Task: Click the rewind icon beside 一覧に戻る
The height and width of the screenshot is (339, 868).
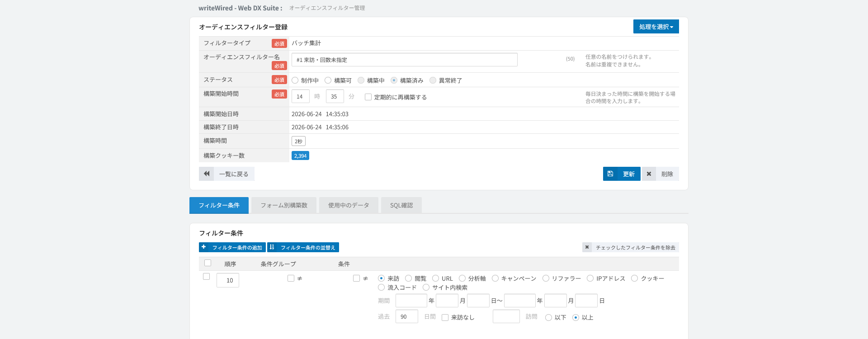Action: tap(207, 174)
